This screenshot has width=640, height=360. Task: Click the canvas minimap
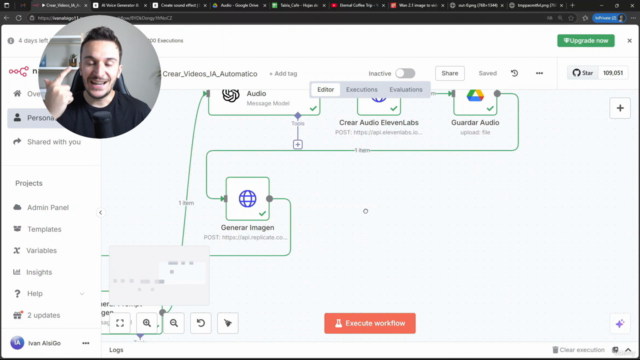point(159,276)
